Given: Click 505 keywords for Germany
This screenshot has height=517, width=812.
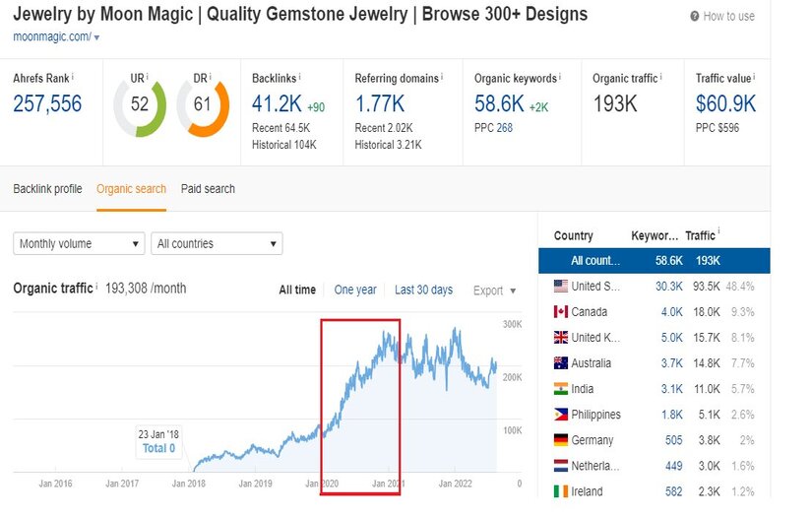Looking at the screenshot, I should tap(674, 440).
